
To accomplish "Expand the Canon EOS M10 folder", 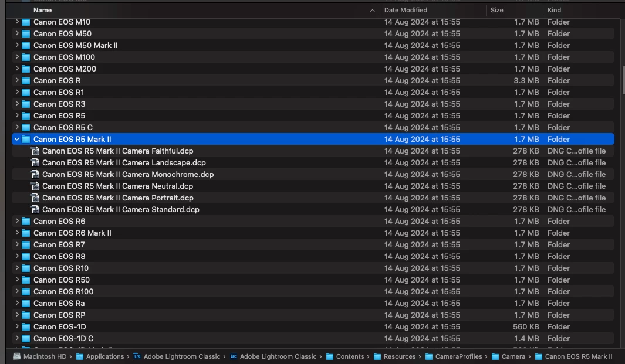I will click(17, 22).
